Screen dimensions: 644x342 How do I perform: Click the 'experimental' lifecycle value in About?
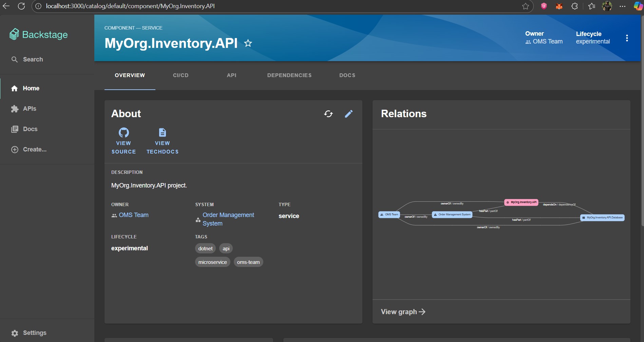click(130, 248)
